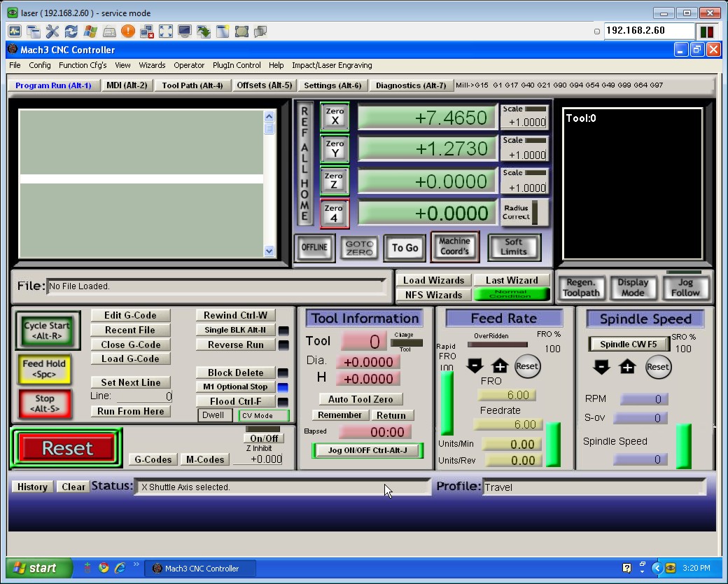Toggle M1 Optional Stop
This screenshot has width=728, height=584.
tap(235, 387)
